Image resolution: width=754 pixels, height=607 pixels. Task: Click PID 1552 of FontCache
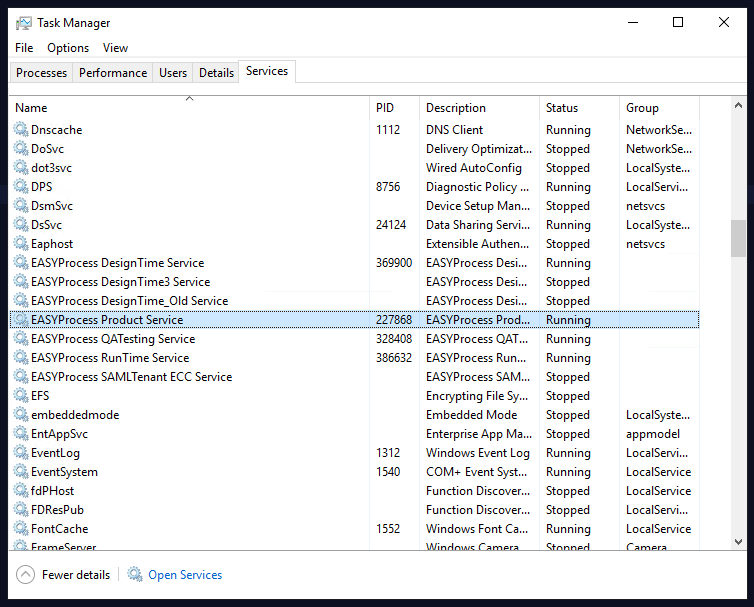pos(388,529)
